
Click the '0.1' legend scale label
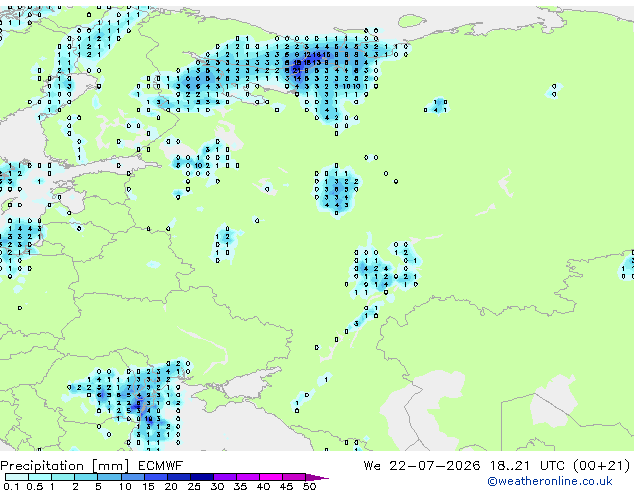tap(11, 486)
